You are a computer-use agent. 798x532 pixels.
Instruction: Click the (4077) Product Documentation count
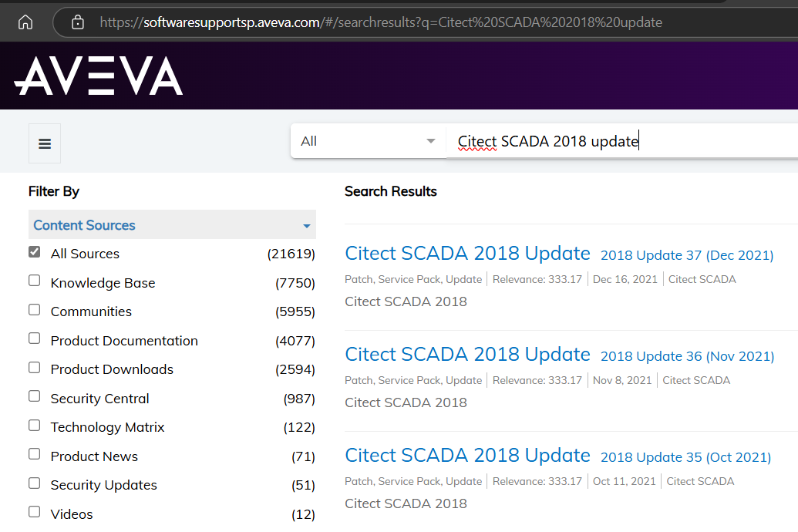pos(295,341)
